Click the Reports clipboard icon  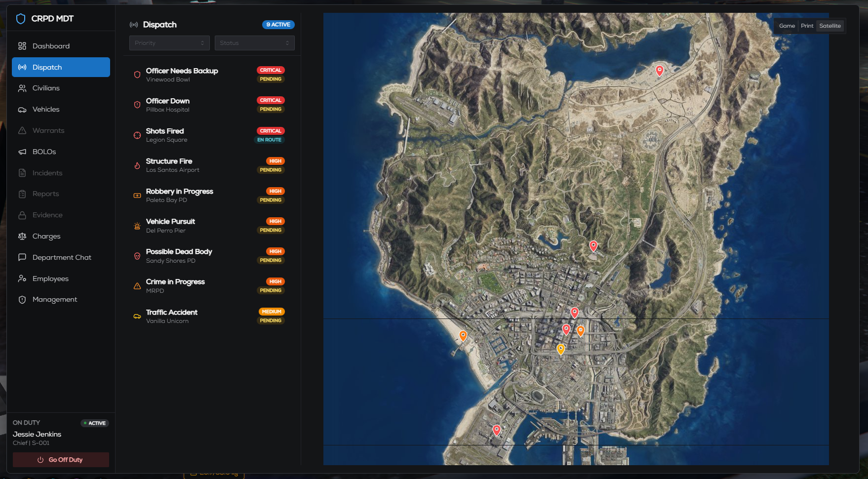tap(22, 194)
